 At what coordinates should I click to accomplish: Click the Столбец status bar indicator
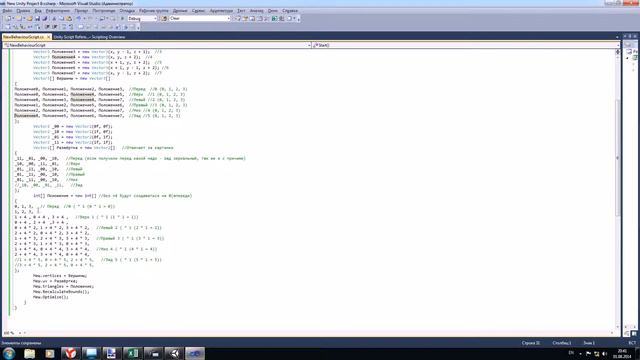(562, 343)
